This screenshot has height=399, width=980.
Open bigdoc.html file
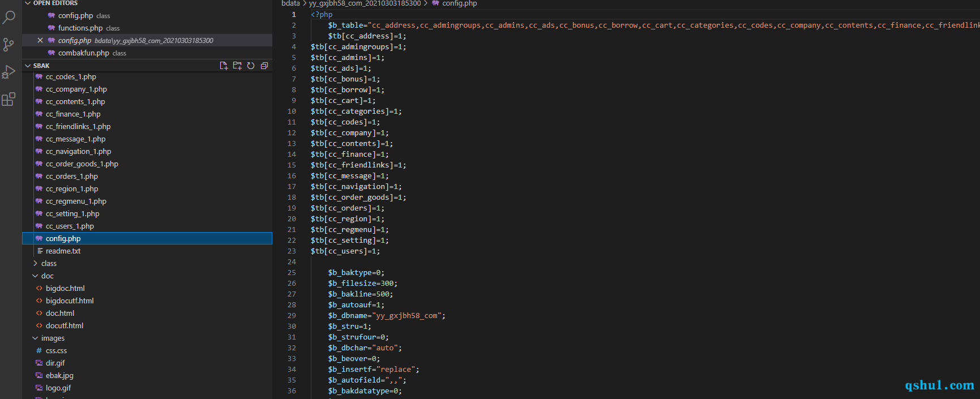[x=147, y=288]
